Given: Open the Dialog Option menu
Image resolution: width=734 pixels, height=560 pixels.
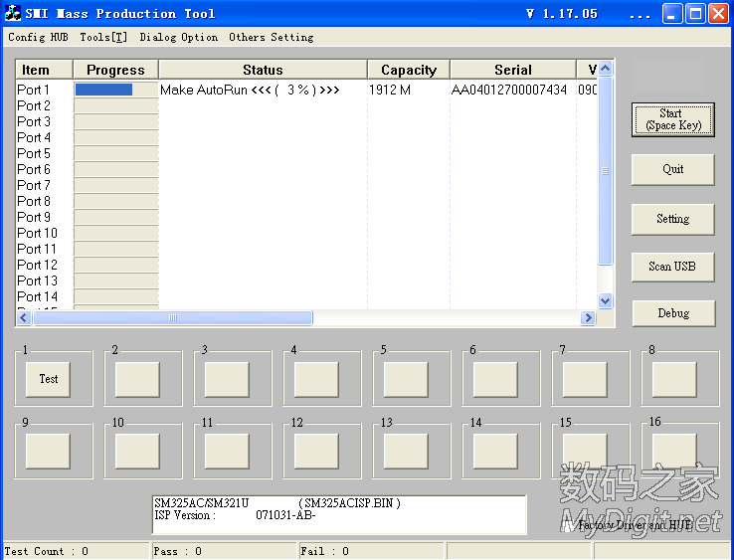Looking at the screenshot, I should point(179,37).
